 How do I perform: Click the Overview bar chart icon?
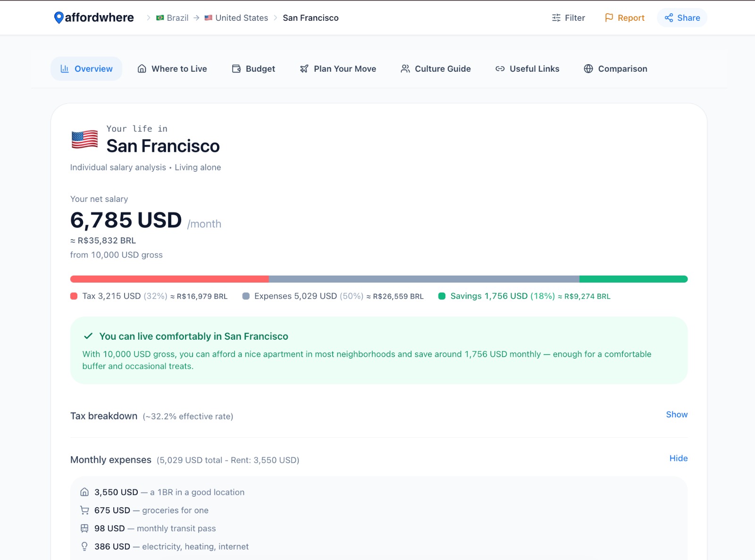click(x=65, y=69)
